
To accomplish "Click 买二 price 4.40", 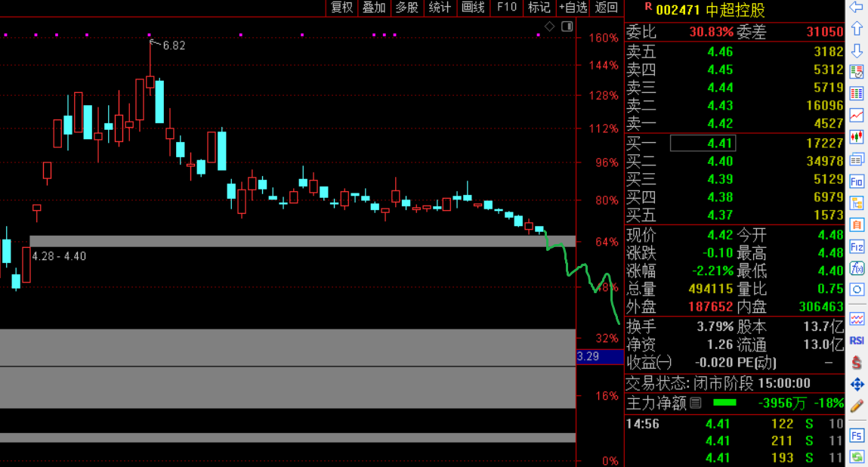I will [x=720, y=161].
